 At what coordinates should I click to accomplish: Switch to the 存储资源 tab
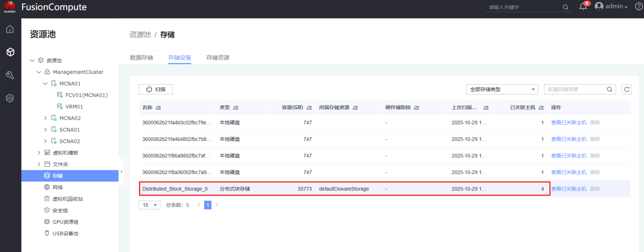(x=218, y=58)
